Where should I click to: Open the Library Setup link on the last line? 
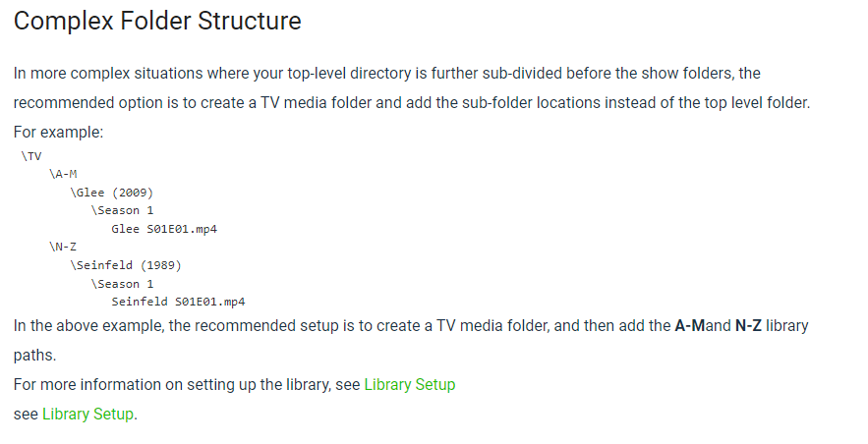(x=87, y=414)
